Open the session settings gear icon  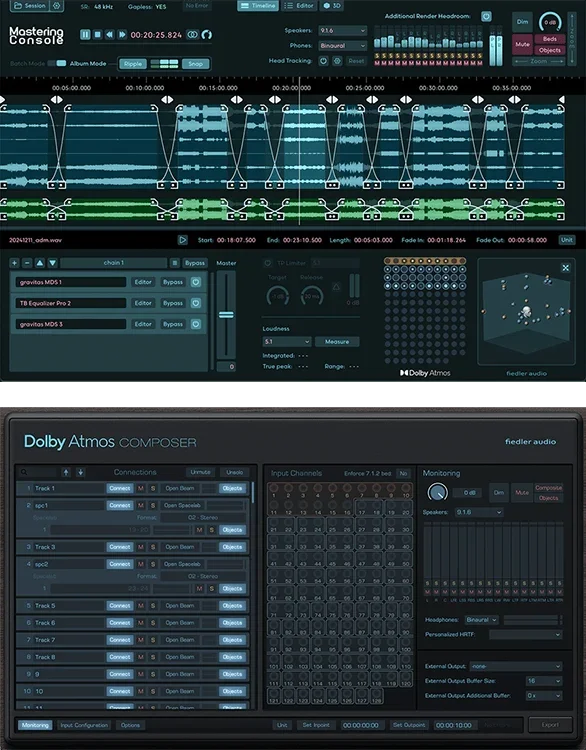(57, 6)
